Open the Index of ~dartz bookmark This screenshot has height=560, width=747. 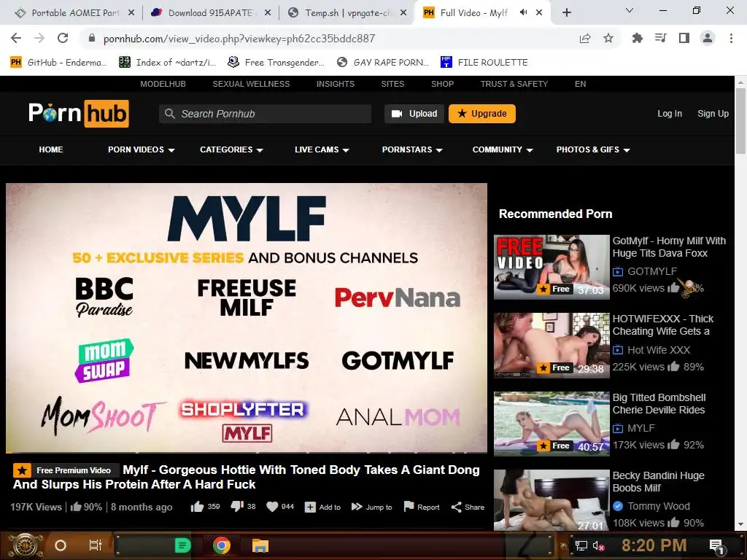167,63
